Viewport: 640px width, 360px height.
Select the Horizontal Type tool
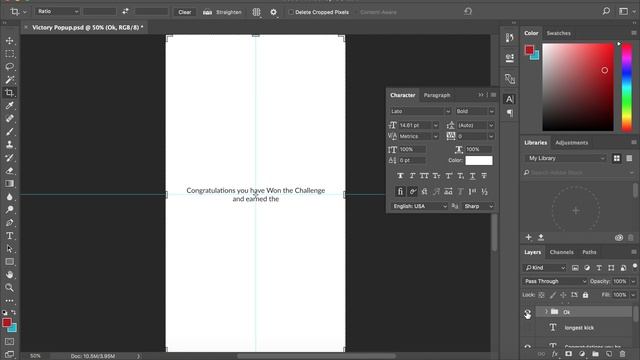click(9, 236)
